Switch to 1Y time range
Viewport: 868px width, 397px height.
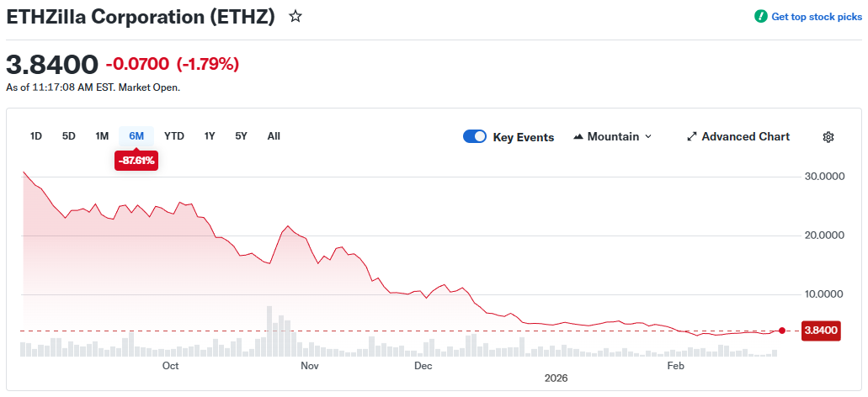pyautogui.click(x=210, y=136)
